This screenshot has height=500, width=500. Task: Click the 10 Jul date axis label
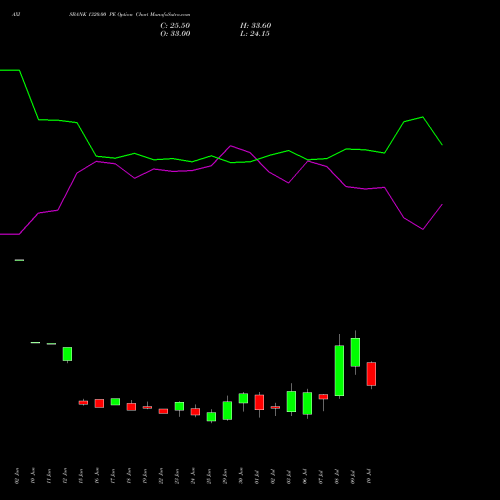[369, 476]
